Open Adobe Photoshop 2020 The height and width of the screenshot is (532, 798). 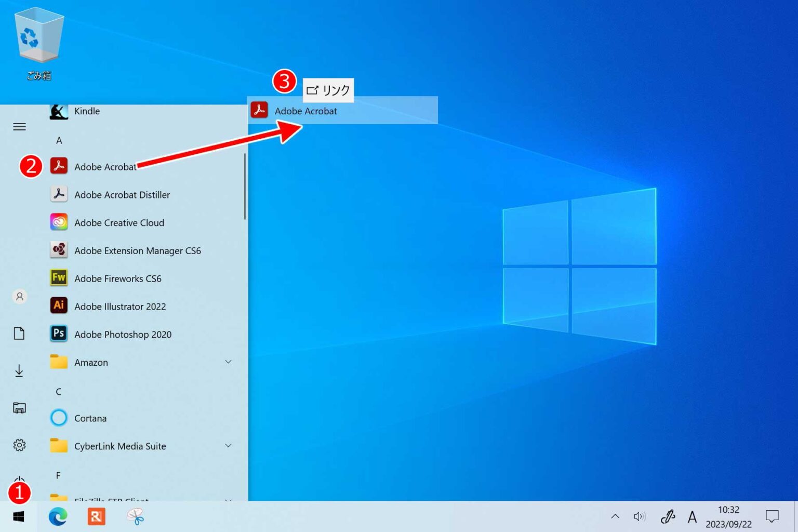click(x=123, y=334)
